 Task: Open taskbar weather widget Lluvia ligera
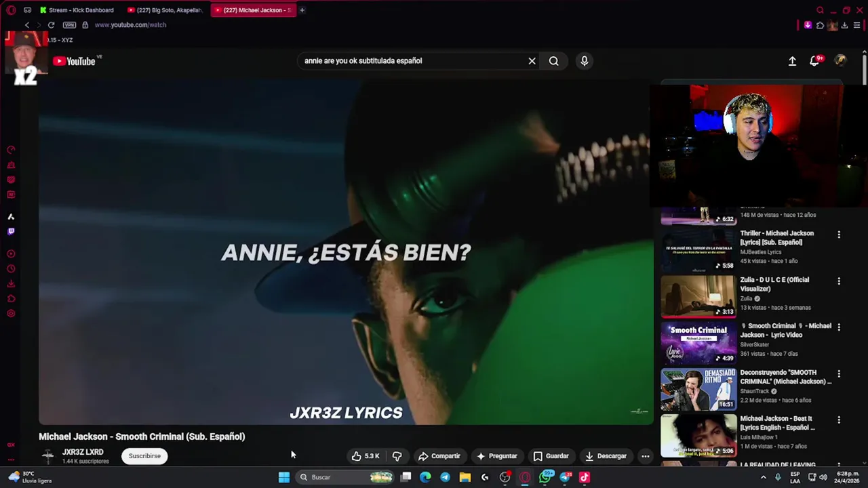tap(29, 477)
